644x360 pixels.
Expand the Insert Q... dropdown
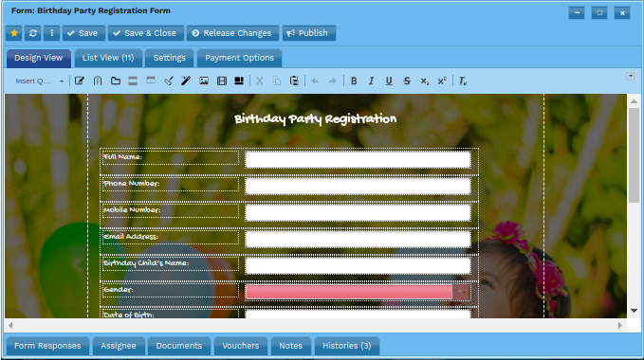point(39,81)
